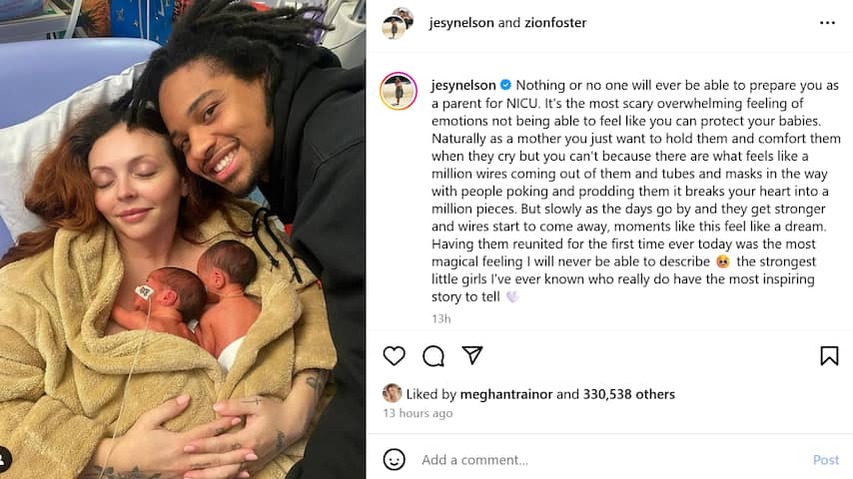Click jesynelson username in the caption
The height and width of the screenshot is (479, 853).
pyautogui.click(x=463, y=85)
